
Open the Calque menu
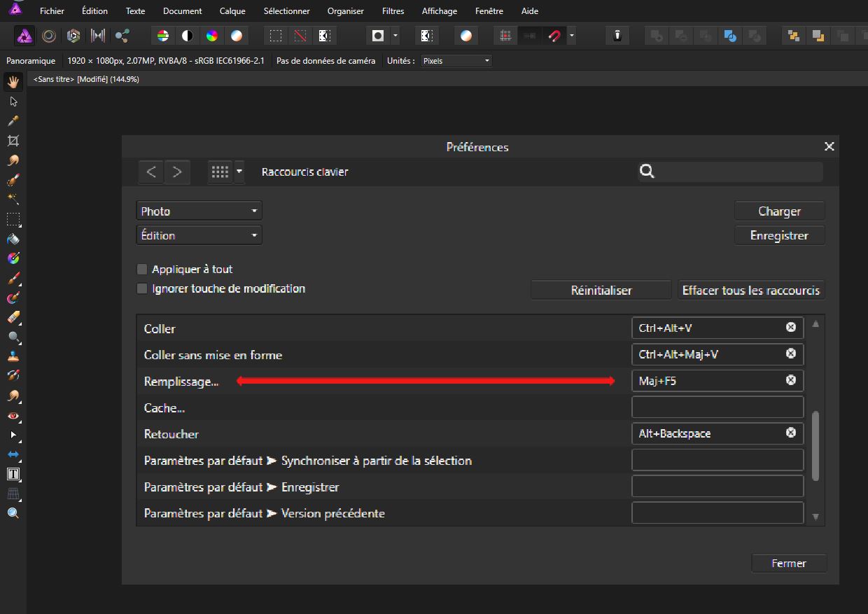232,11
